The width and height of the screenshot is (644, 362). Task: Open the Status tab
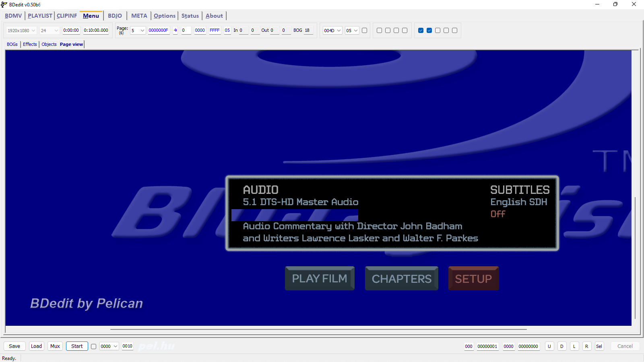tap(190, 16)
